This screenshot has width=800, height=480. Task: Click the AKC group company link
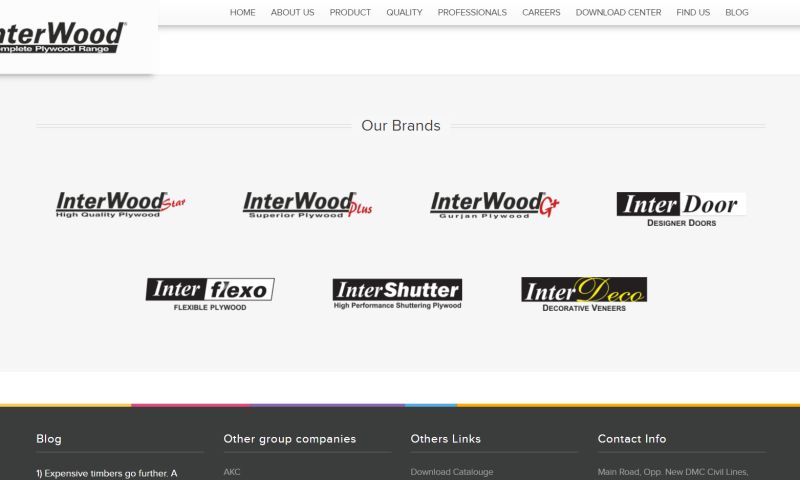click(x=232, y=472)
